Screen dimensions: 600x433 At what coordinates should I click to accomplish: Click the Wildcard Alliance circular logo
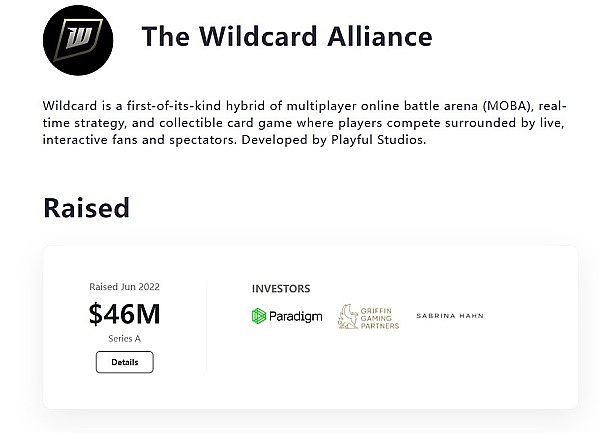[x=78, y=38]
